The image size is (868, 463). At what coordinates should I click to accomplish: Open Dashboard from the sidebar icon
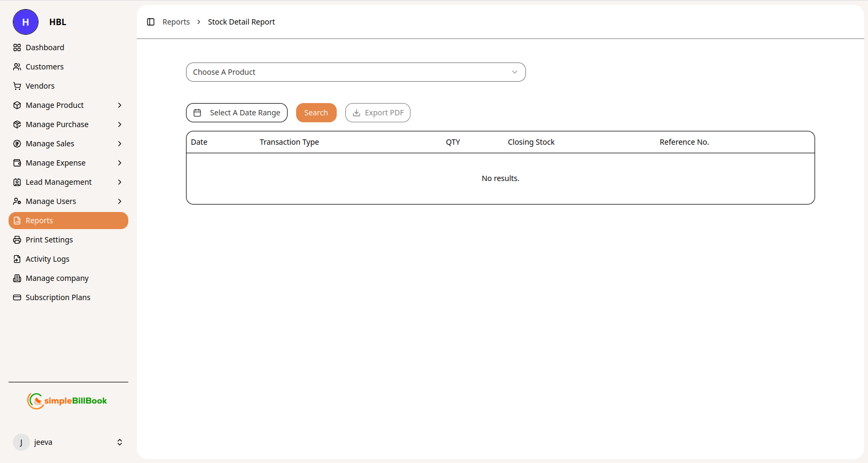(x=17, y=48)
